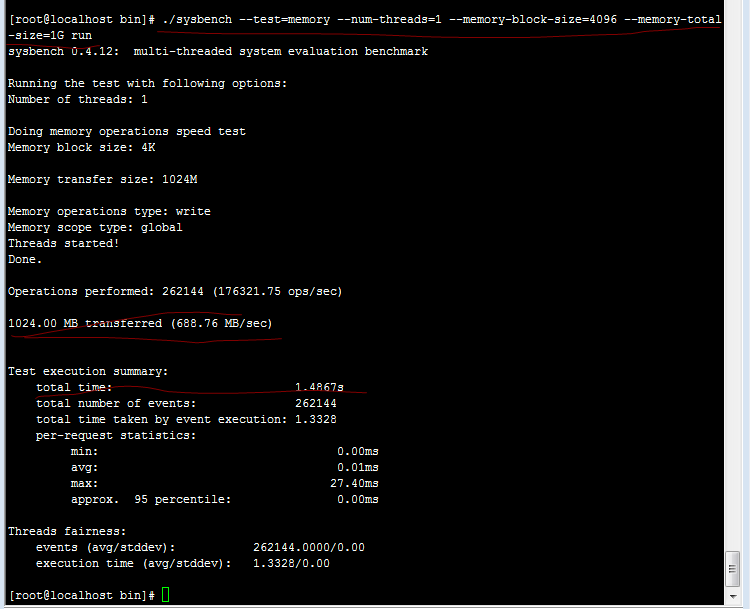This screenshot has width=750, height=609.
Task: Click execution time value '1.3328/0.00'
Action: click(x=291, y=564)
